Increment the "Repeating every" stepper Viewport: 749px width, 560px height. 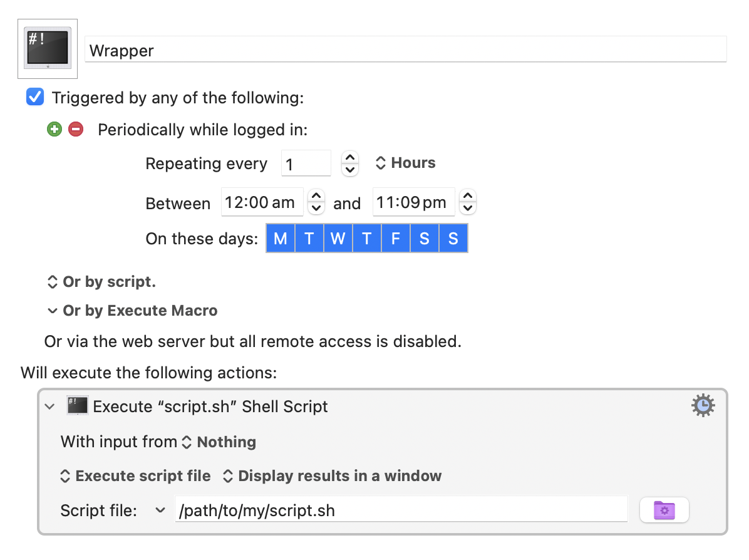coord(349,158)
